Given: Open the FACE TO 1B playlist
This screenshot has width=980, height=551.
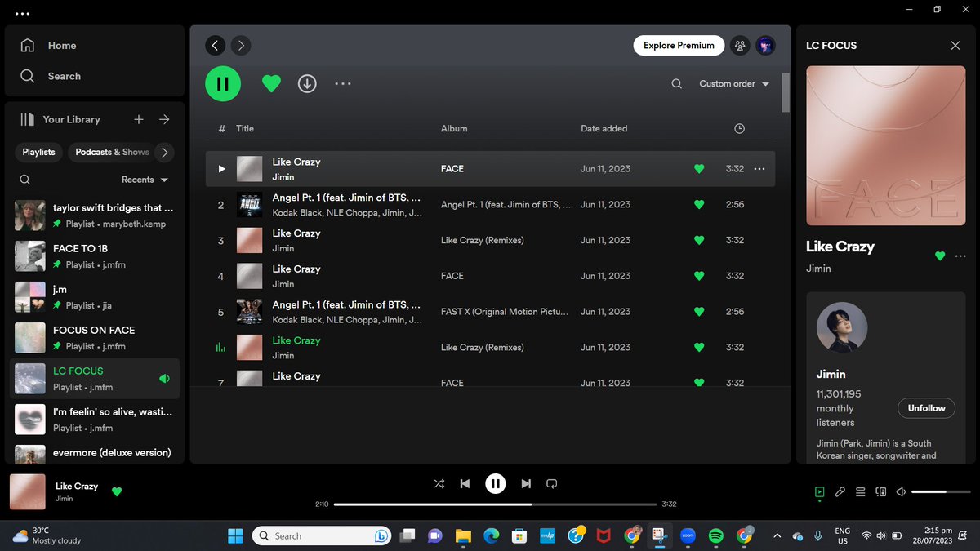Looking at the screenshot, I should click(x=95, y=256).
